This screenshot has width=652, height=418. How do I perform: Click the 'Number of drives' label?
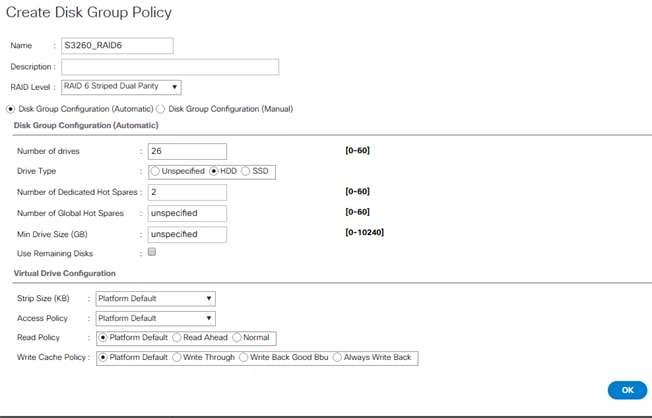tap(48, 151)
